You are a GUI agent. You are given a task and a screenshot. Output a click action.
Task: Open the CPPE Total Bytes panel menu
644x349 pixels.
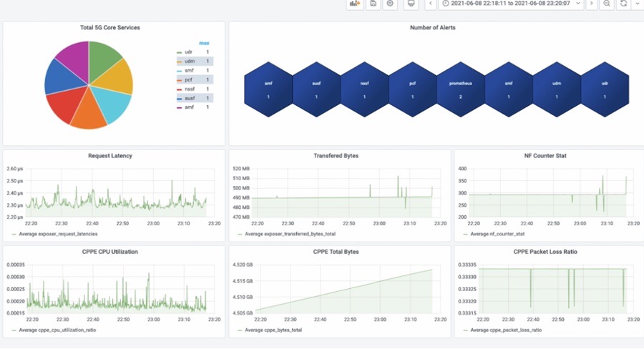point(336,252)
